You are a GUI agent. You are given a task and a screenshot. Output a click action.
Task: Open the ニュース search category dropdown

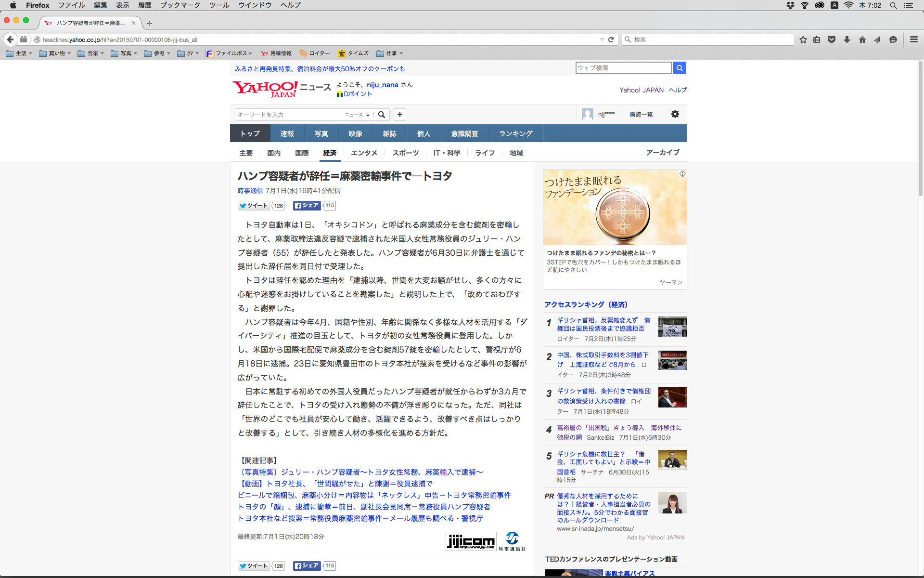(357, 115)
